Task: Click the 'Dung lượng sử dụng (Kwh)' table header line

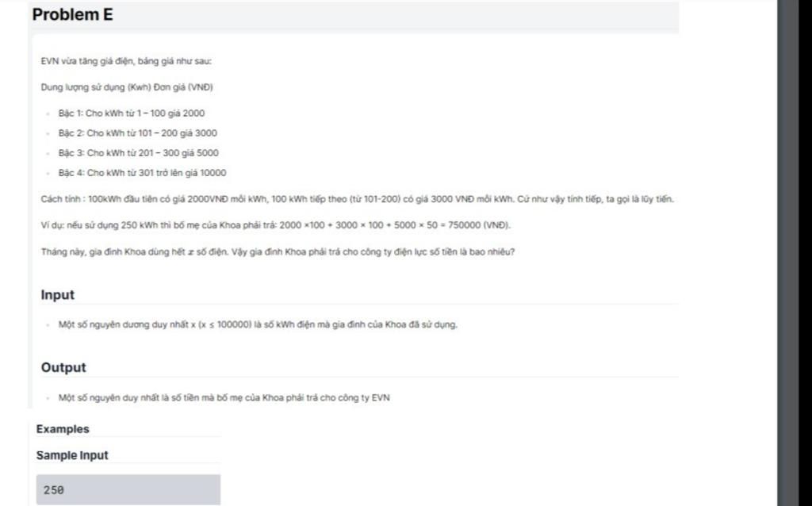Action: (x=127, y=87)
